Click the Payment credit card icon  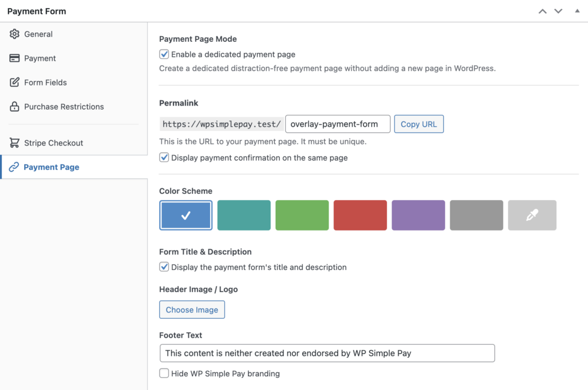click(x=14, y=58)
